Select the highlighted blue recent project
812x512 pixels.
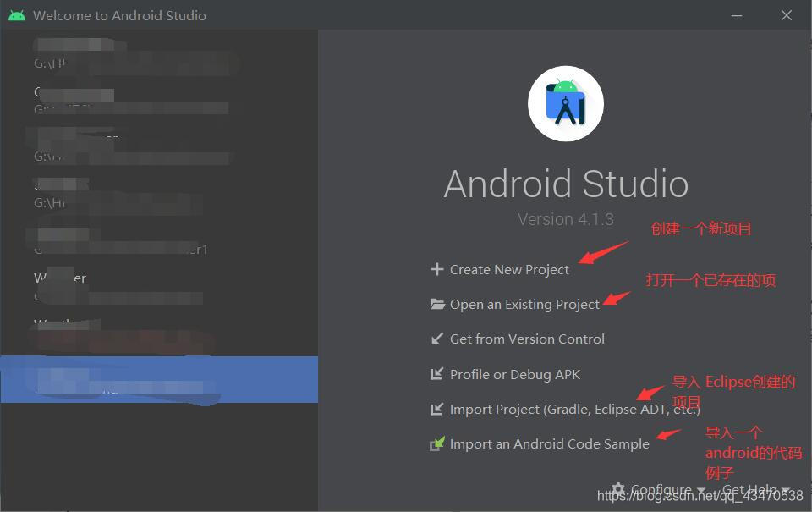[x=159, y=379]
